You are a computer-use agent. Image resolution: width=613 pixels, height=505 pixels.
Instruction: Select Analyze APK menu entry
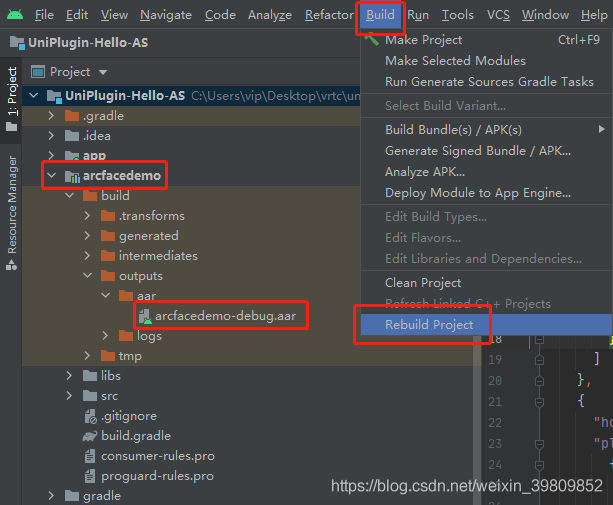click(486, 172)
